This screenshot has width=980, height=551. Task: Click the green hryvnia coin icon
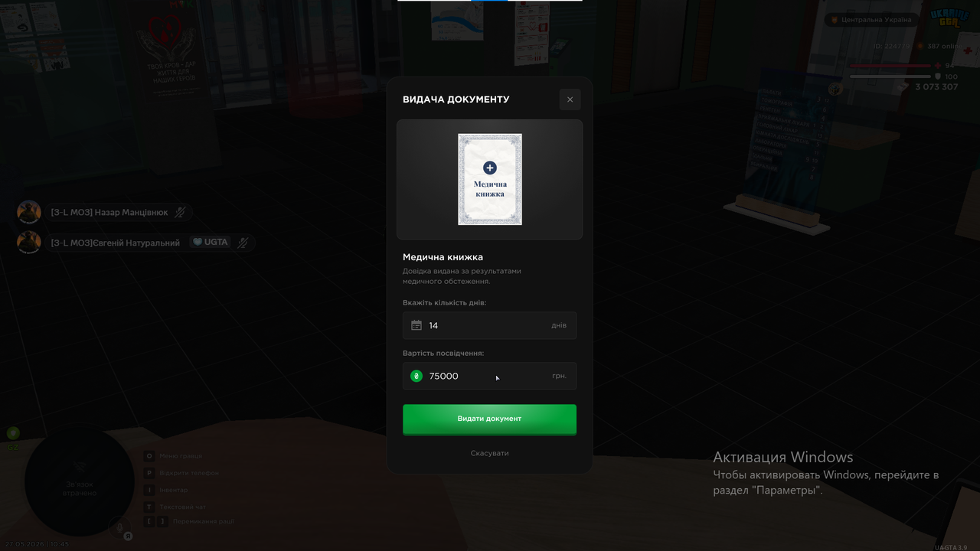[416, 376]
